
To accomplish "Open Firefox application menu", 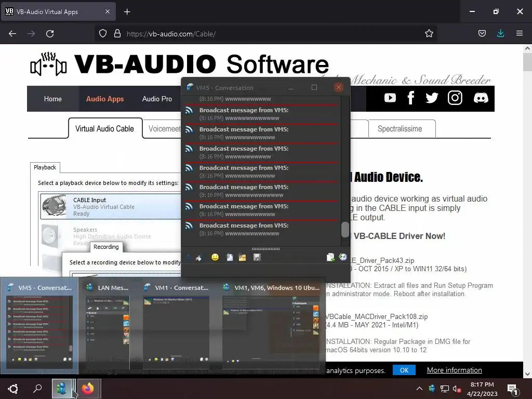I will (x=520, y=33).
